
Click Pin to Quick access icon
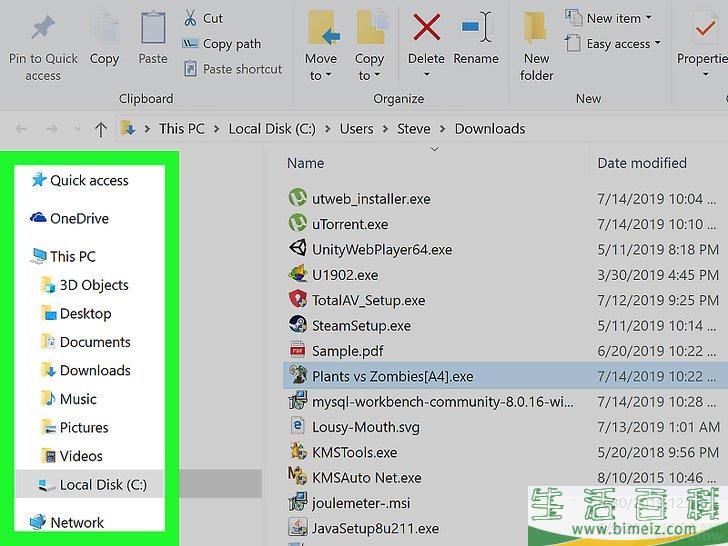(43, 27)
